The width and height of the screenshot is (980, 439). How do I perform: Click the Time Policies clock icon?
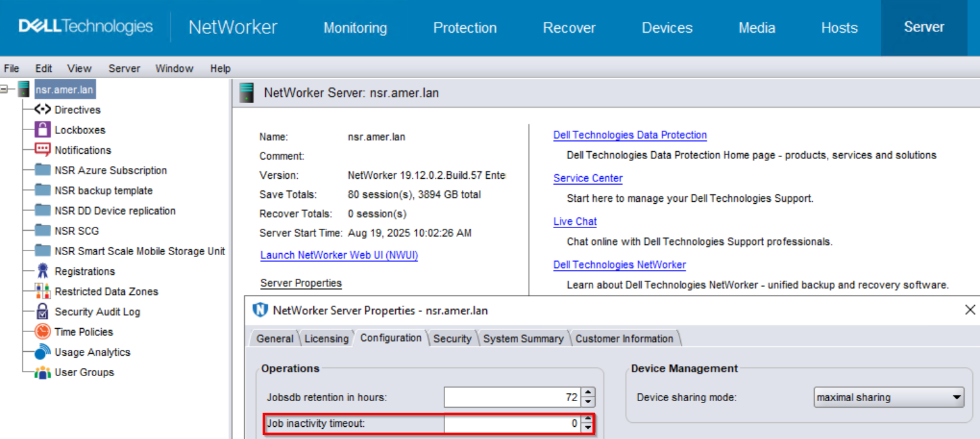click(x=42, y=332)
